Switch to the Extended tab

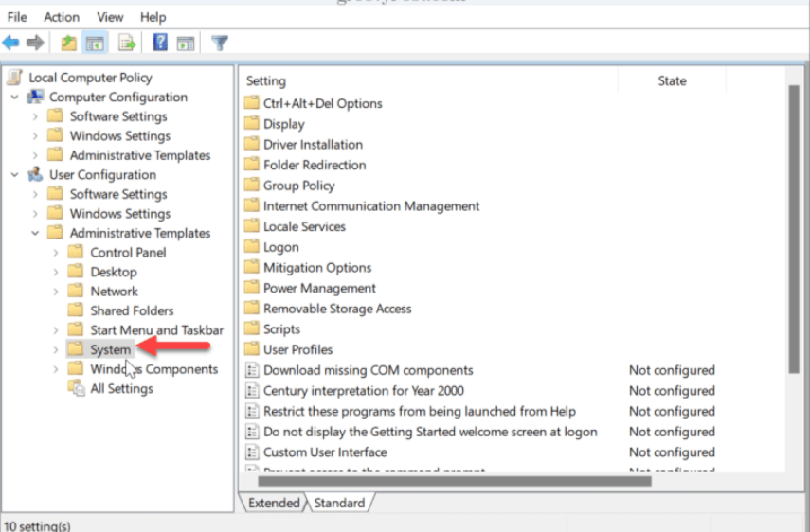click(273, 504)
